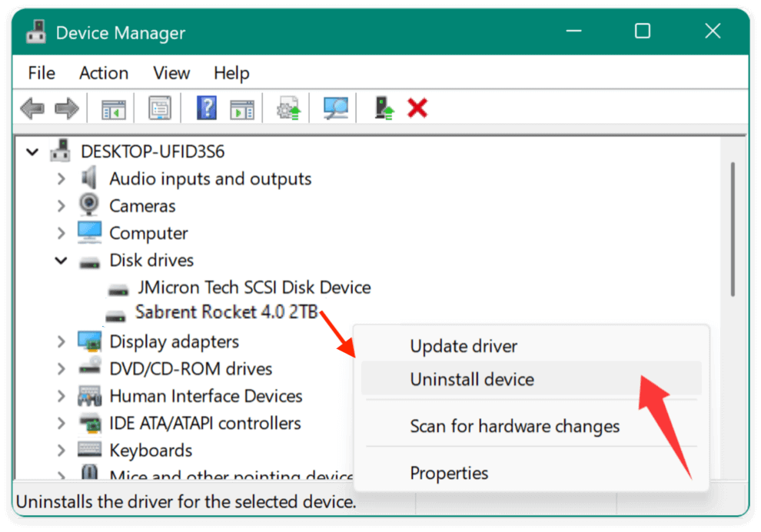Screen dimensions: 761x532
Task: Expand the Audio inputs and outputs node
Action: click(x=61, y=178)
